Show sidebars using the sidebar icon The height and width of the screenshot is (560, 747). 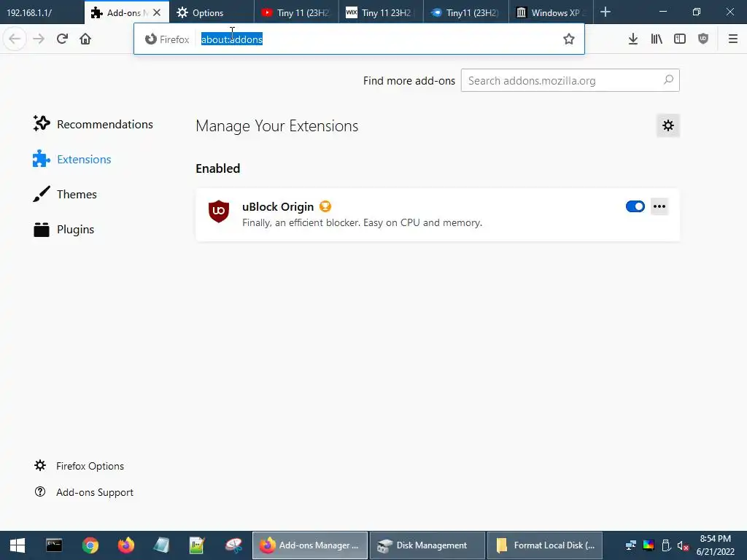pyautogui.click(x=680, y=39)
